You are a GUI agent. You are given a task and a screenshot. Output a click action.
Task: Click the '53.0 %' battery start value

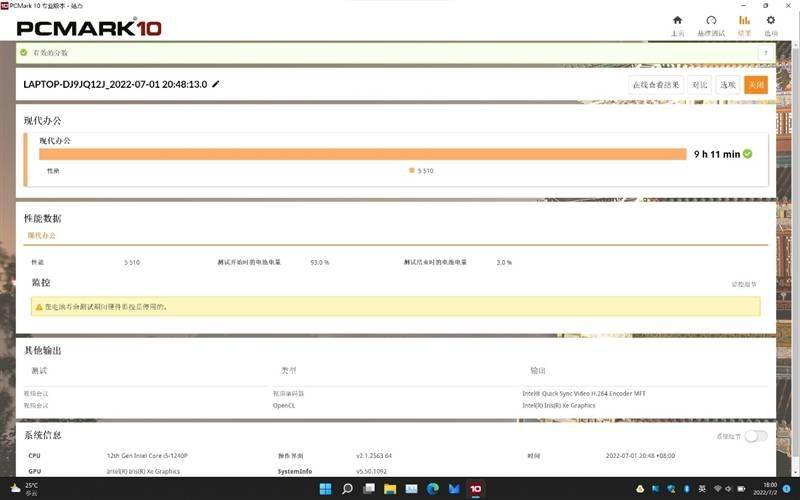pos(319,262)
